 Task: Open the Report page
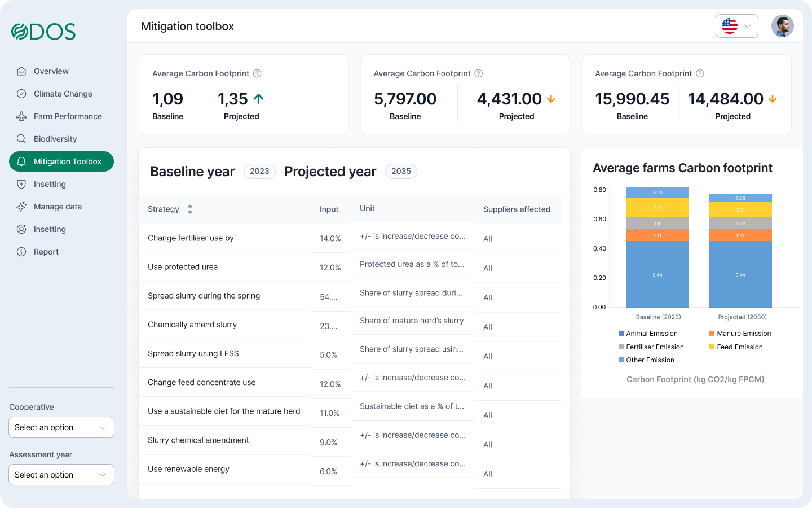[61, 252]
